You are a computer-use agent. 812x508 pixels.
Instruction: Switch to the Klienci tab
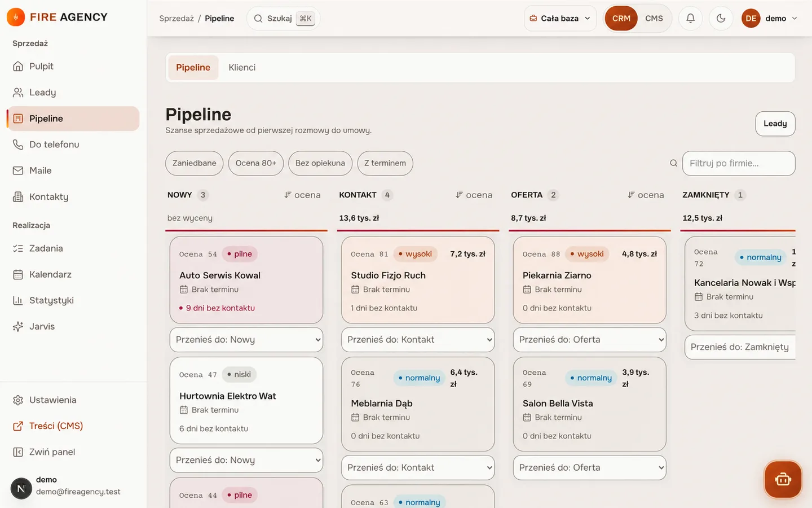[242, 67]
